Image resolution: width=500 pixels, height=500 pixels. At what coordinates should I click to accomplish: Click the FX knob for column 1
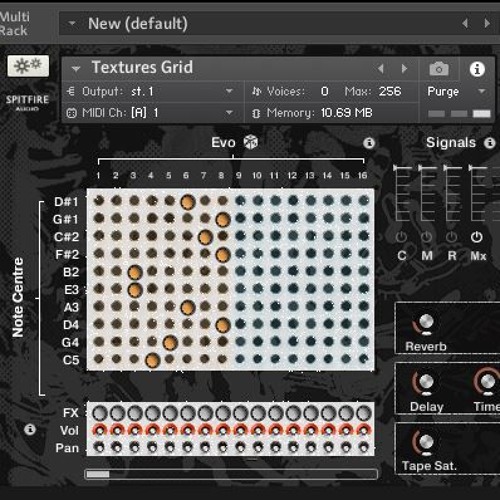(99, 413)
